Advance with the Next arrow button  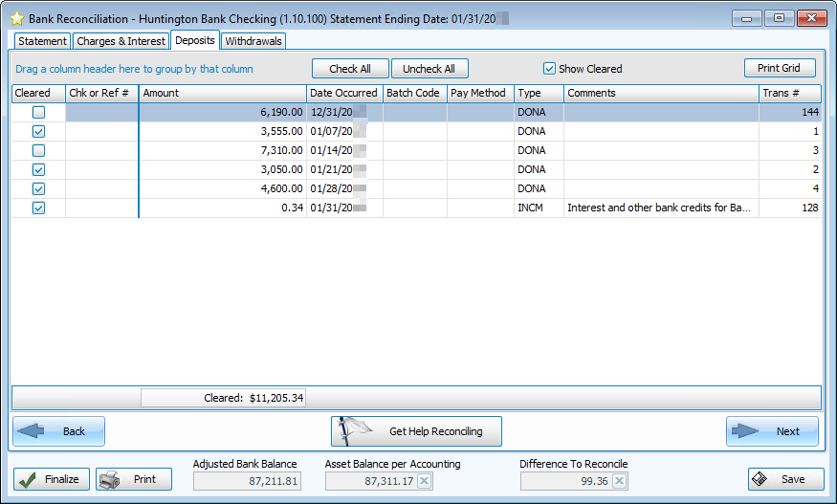772,431
